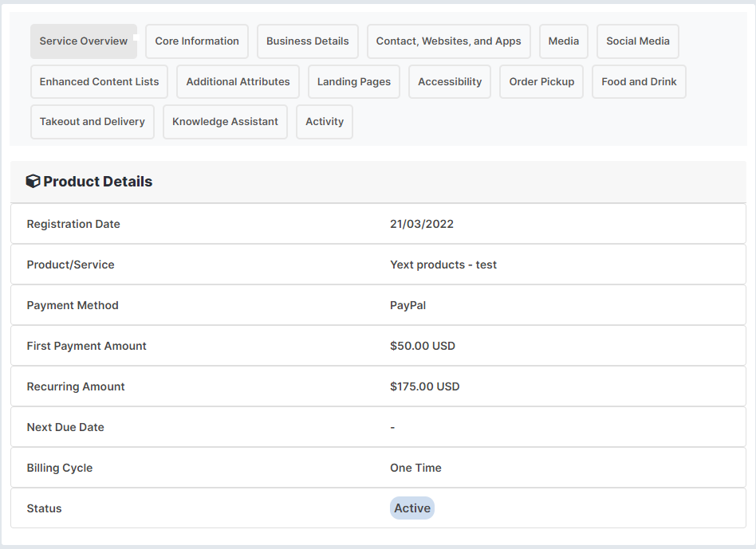
Task: Click the currently selected Service Overview tab
Action: tap(83, 41)
